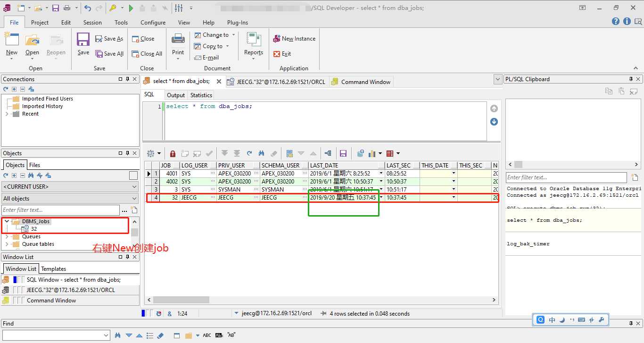Switch to Output tab of SQL window
This screenshot has height=343, width=644.
(x=176, y=95)
